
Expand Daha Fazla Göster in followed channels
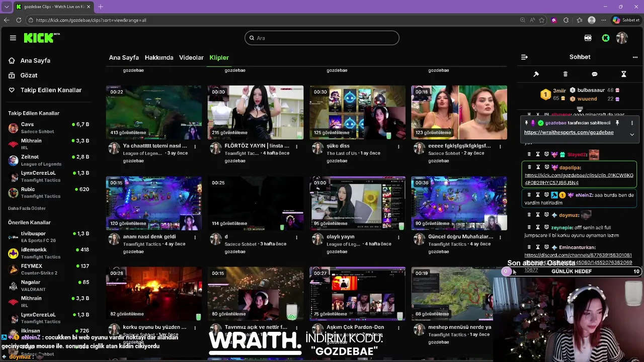[x=27, y=208]
